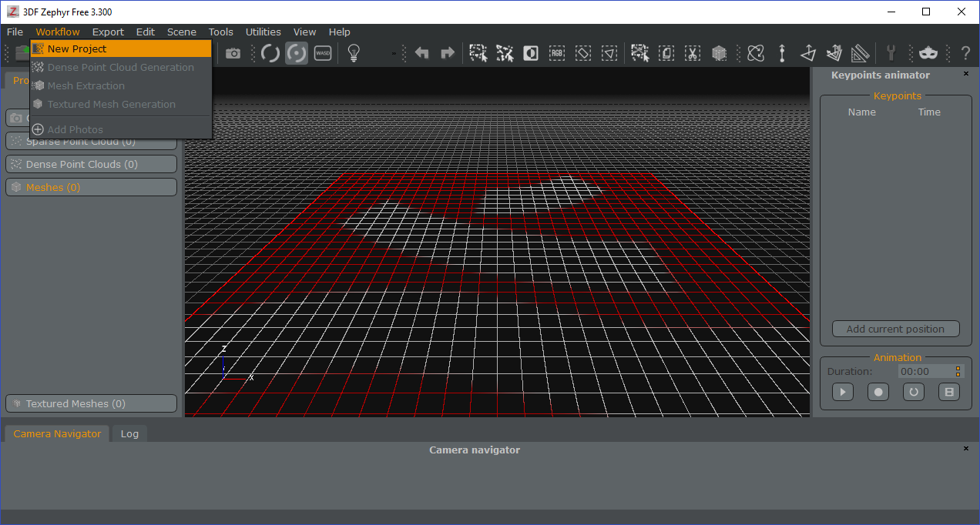Click the Help question mark icon
980x525 pixels.
[x=965, y=53]
